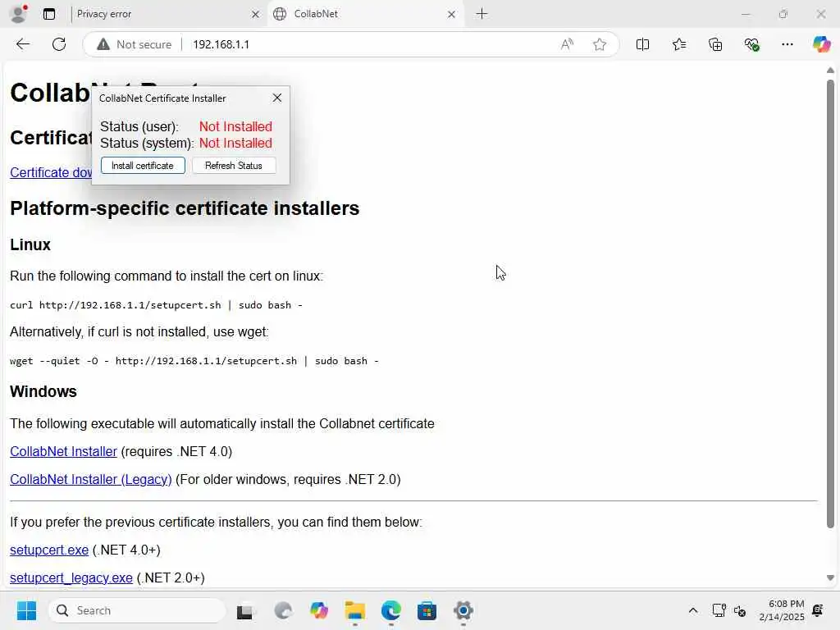Close the CollabNet Certificate Installer dialog
The width and height of the screenshot is (840, 630).
coord(277,98)
